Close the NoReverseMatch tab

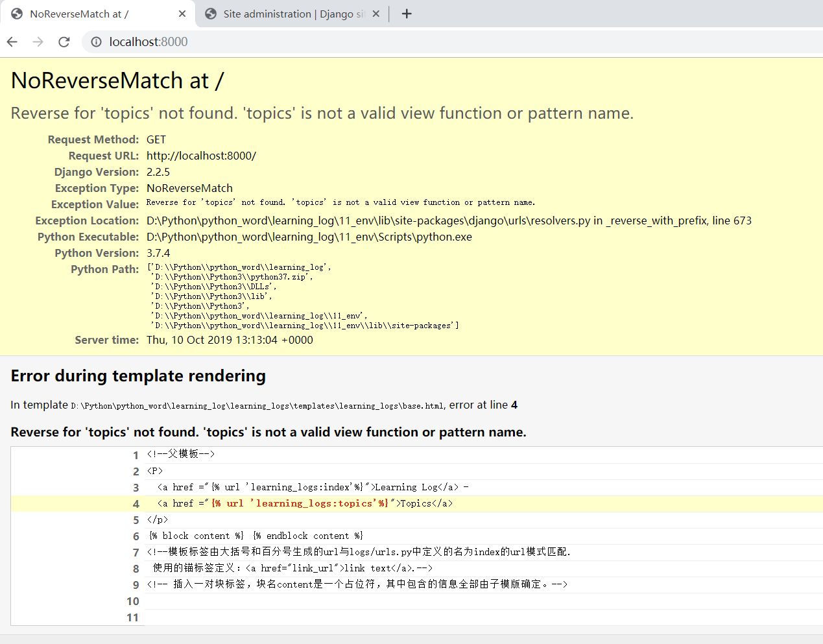pos(182,14)
